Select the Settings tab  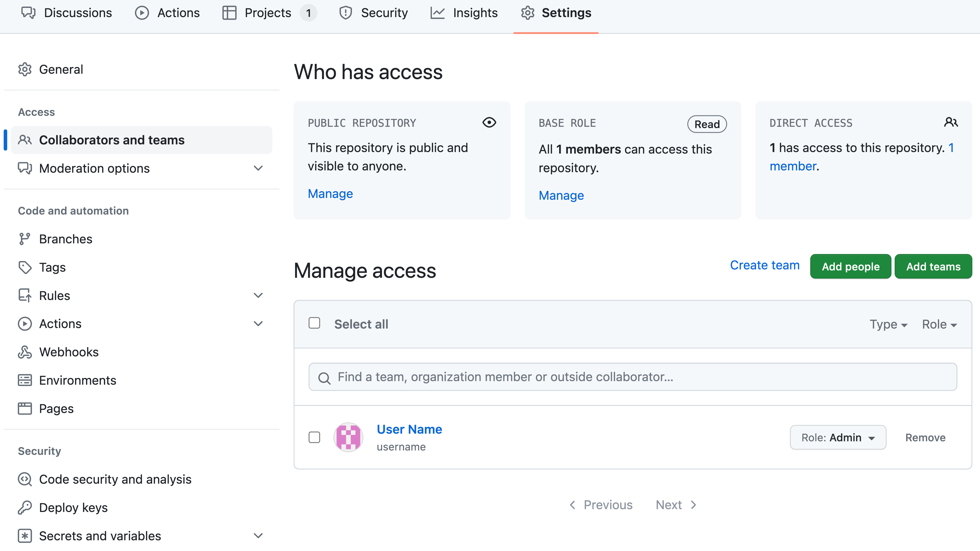pyautogui.click(x=556, y=12)
